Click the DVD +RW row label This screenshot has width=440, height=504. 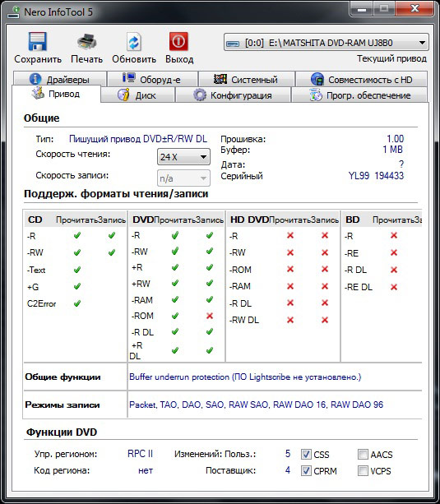pyautogui.click(x=141, y=284)
